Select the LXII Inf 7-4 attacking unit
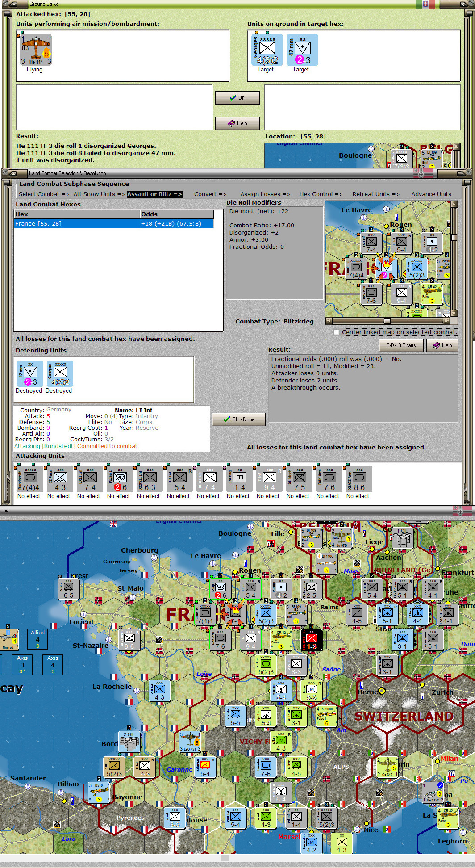 tap(90, 479)
